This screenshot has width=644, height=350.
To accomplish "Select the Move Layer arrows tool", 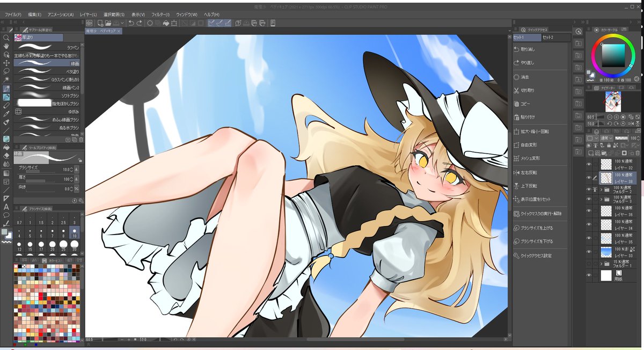I will [x=6, y=62].
